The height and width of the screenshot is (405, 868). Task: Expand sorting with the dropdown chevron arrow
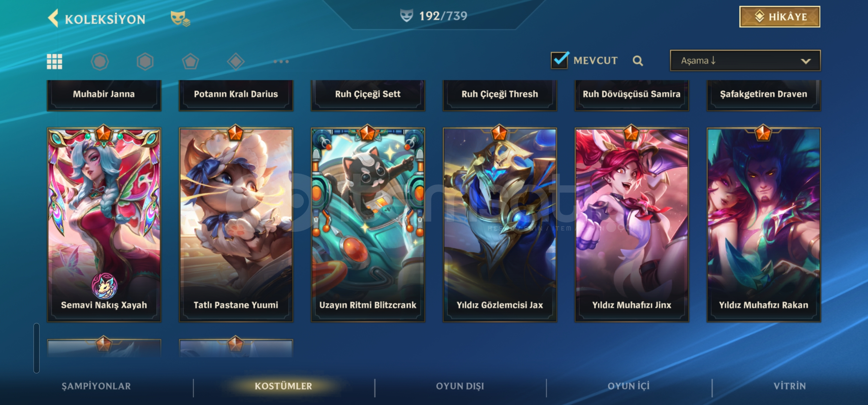coord(806,61)
